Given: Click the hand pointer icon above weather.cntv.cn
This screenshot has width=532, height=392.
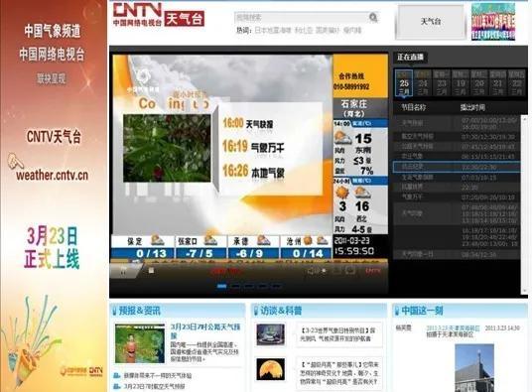Looking at the screenshot, I should [16, 162].
